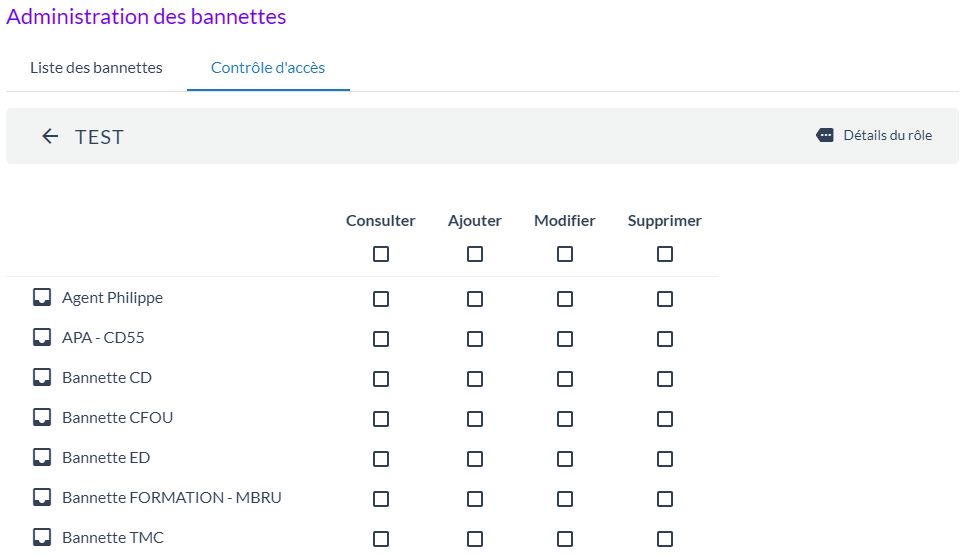
Task: Enable Ajouter for Agent Philippe
Action: [x=475, y=299]
